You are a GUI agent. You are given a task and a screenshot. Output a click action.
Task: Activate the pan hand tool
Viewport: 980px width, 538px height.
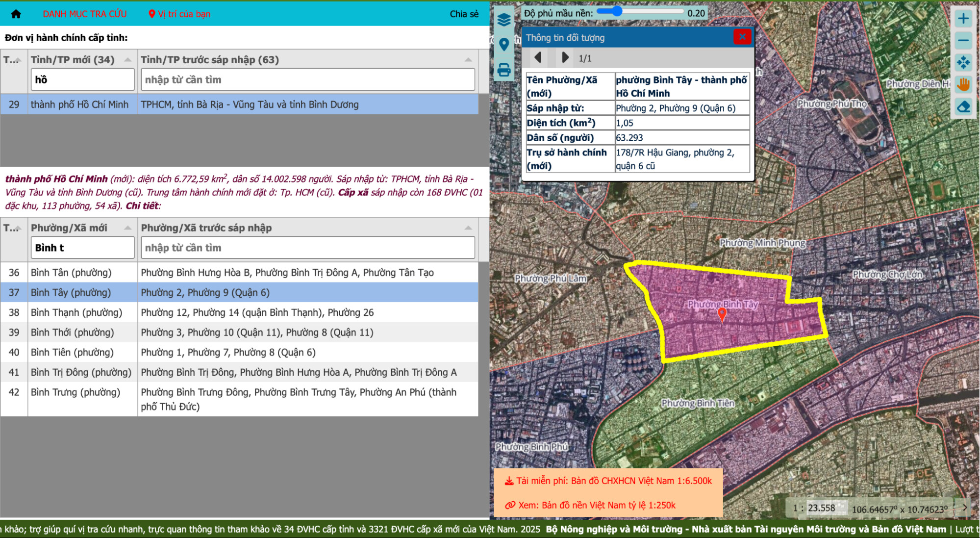pyautogui.click(x=963, y=84)
